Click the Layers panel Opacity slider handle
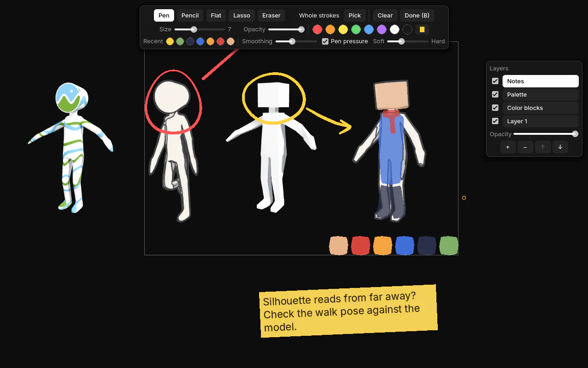This screenshot has width=588, height=368. [575, 134]
